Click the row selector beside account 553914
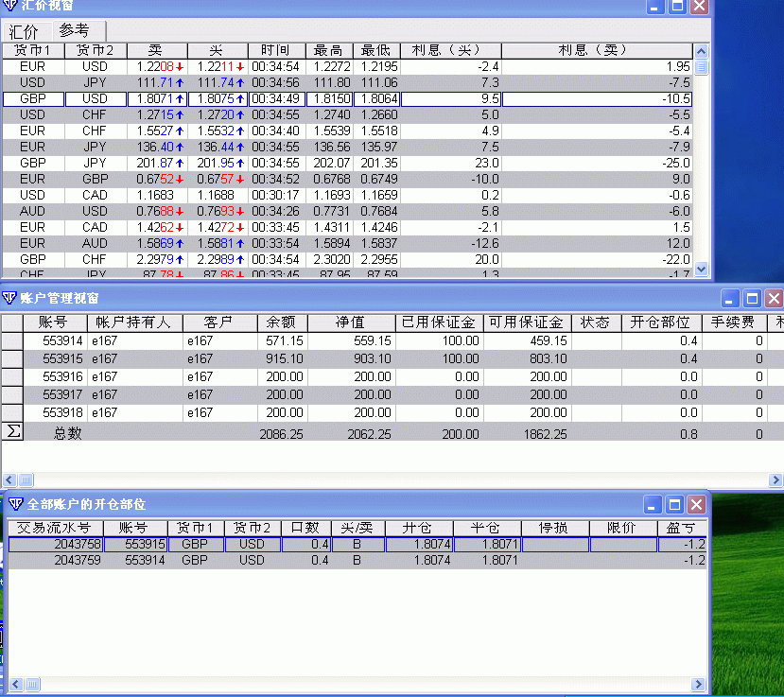Viewport: 784px width, 697px height. click(12, 340)
